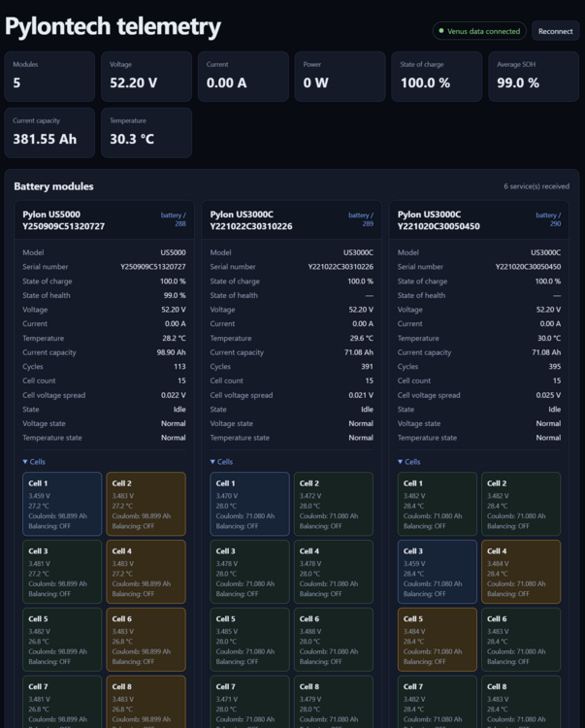585x728 pixels.
Task: Click Model value US5000 in first module
Action: click(173, 252)
